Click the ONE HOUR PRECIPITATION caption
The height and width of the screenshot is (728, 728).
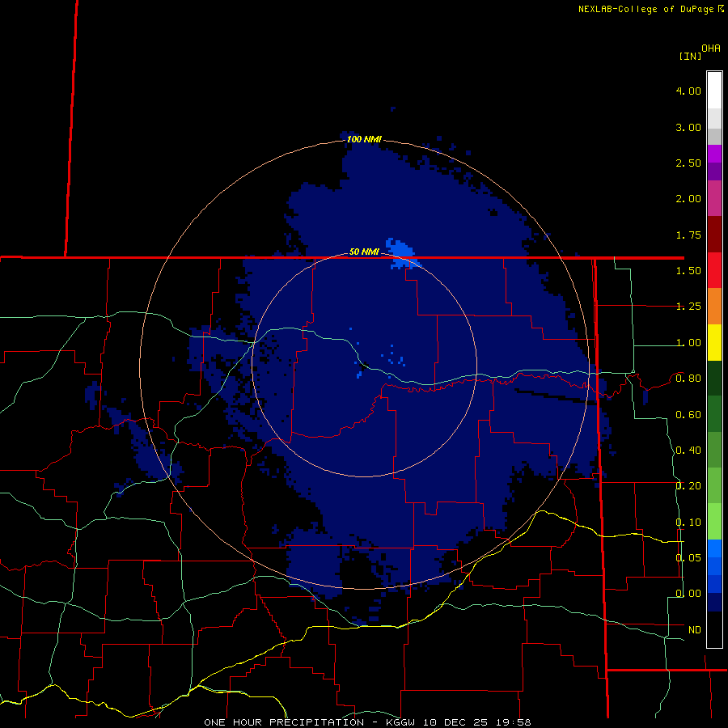point(284,722)
